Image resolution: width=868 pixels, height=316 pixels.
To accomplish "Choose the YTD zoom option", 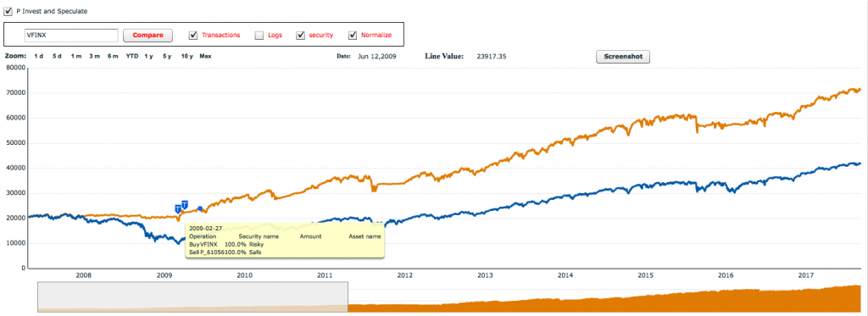I will (131, 56).
